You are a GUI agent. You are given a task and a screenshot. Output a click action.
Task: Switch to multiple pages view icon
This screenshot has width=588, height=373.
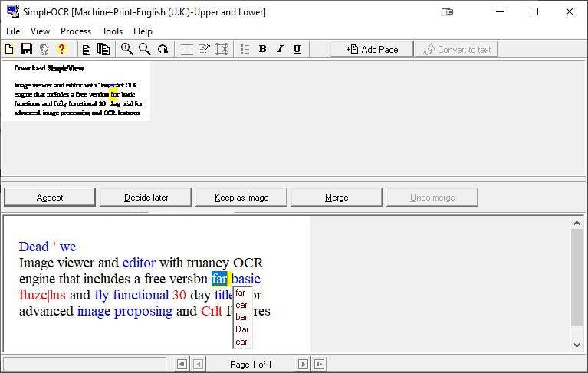click(x=103, y=49)
